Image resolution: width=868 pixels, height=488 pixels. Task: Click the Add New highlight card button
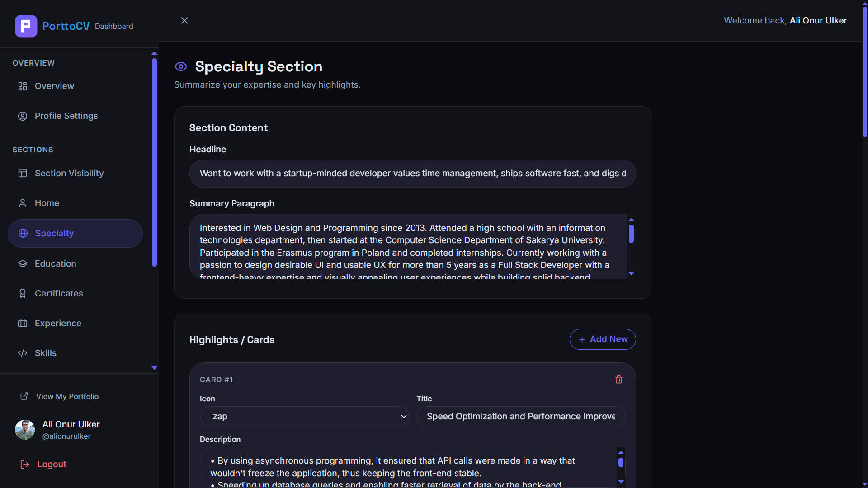tap(603, 339)
